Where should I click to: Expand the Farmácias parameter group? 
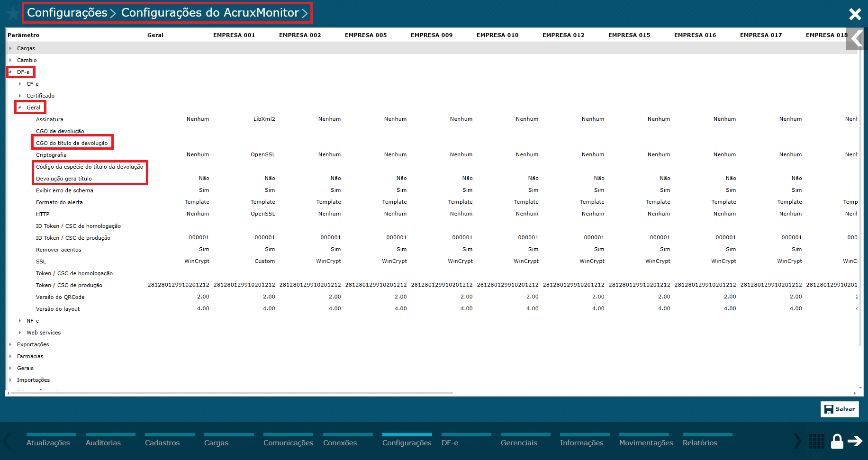pyautogui.click(x=10, y=356)
